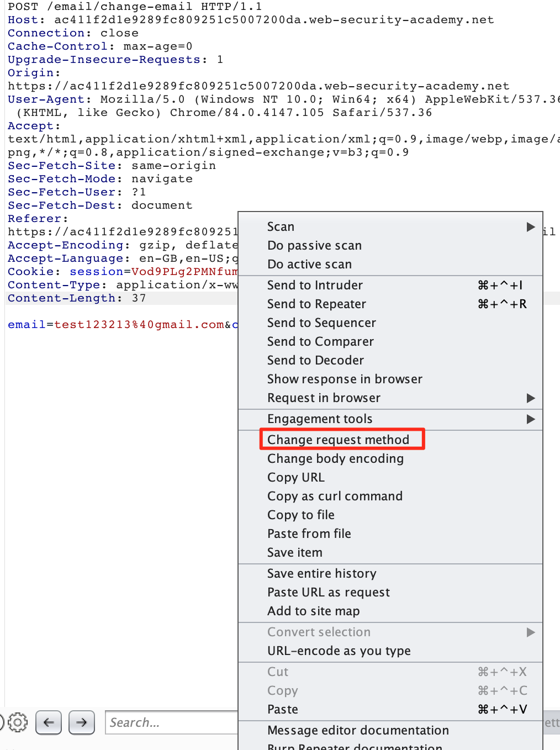Select Add to site map
The height and width of the screenshot is (750, 560).
point(313,611)
